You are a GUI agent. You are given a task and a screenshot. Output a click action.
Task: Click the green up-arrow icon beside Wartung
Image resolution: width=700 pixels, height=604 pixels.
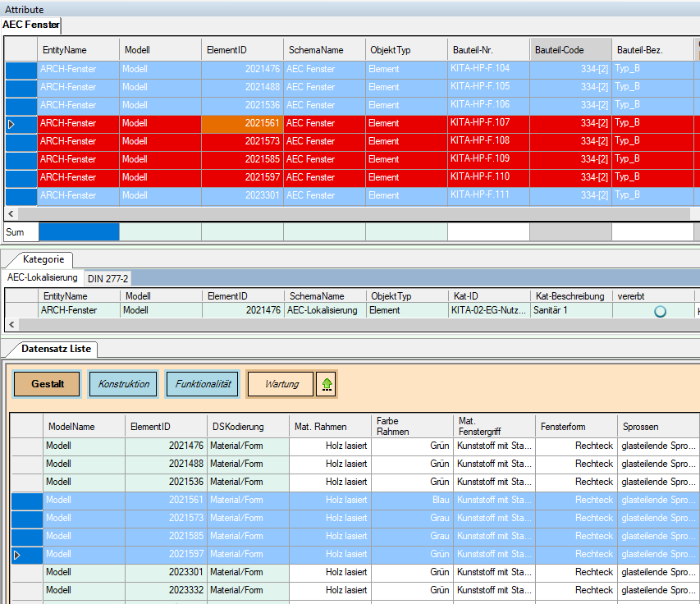[327, 384]
